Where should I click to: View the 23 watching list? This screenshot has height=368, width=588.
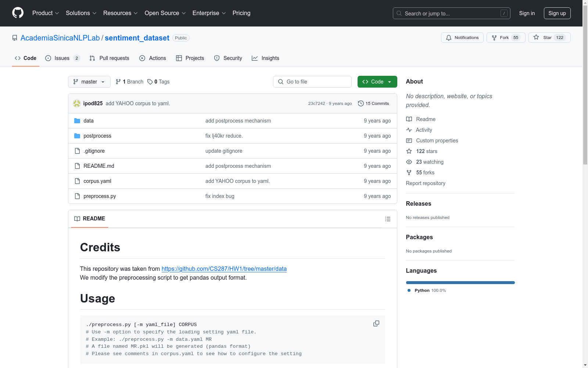click(x=425, y=162)
